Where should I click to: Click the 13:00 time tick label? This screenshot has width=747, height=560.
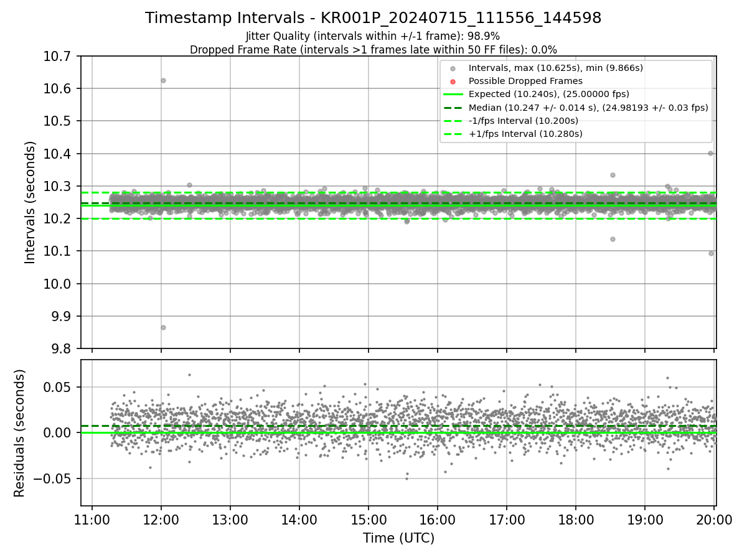[x=230, y=519]
